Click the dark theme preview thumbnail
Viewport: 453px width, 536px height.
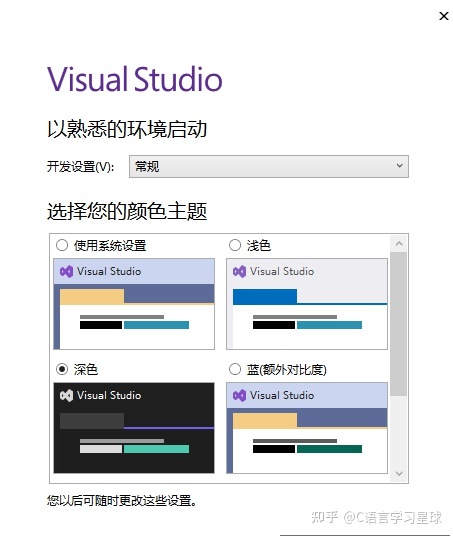coord(134,428)
